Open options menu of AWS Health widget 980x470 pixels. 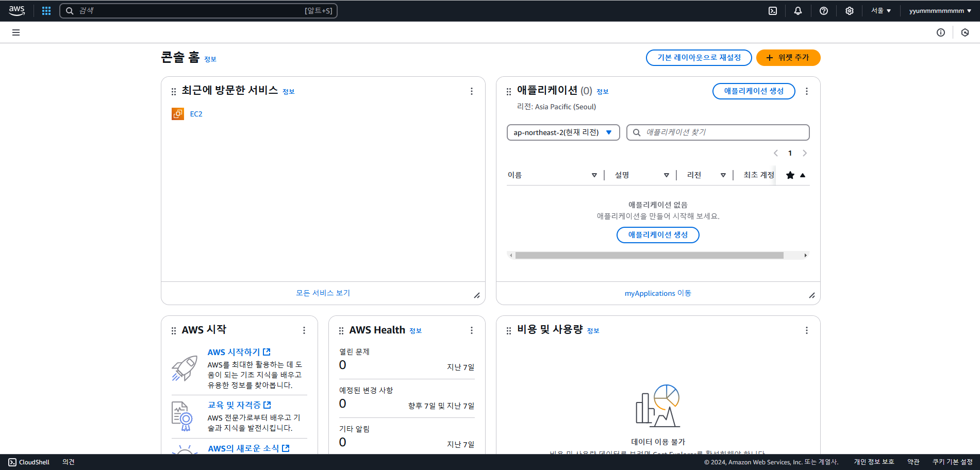coord(472,330)
